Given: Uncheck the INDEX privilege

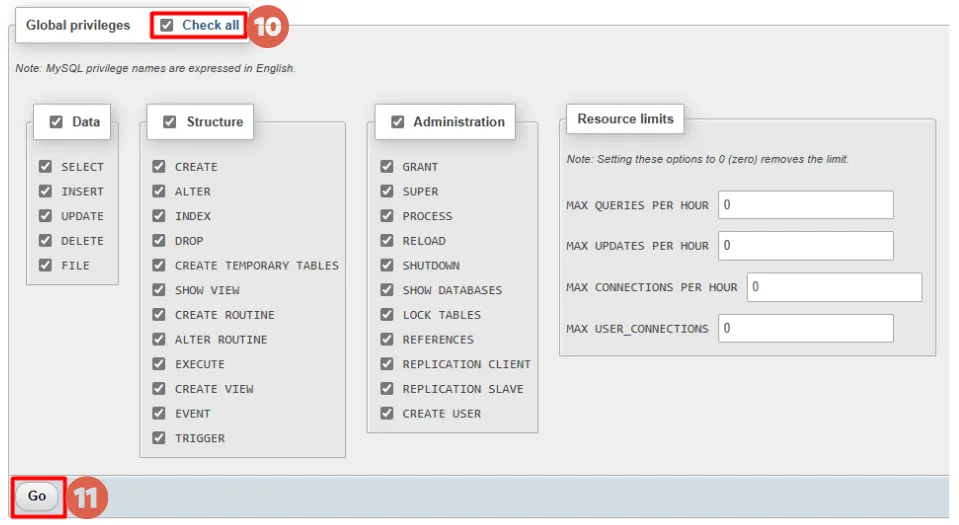Looking at the screenshot, I should tap(159, 215).
